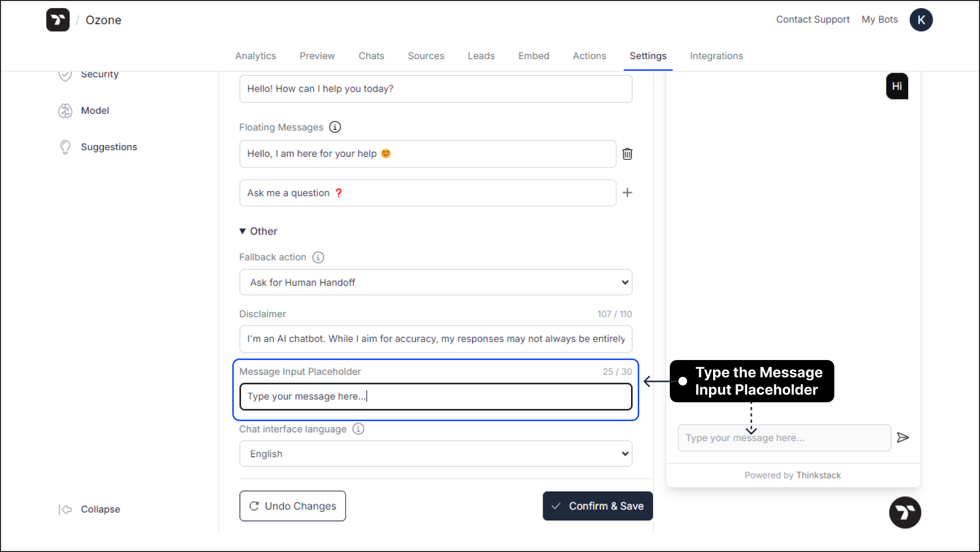This screenshot has height=552, width=980.
Task: Click the Floating Messages info tooltip icon
Action: [x=335, y=127]
